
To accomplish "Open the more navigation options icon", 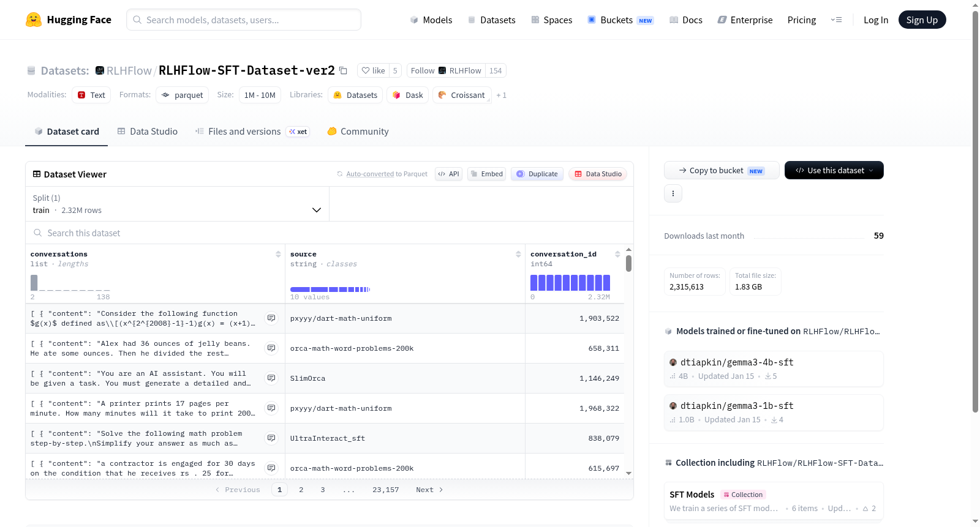I will tap(836, 20).
